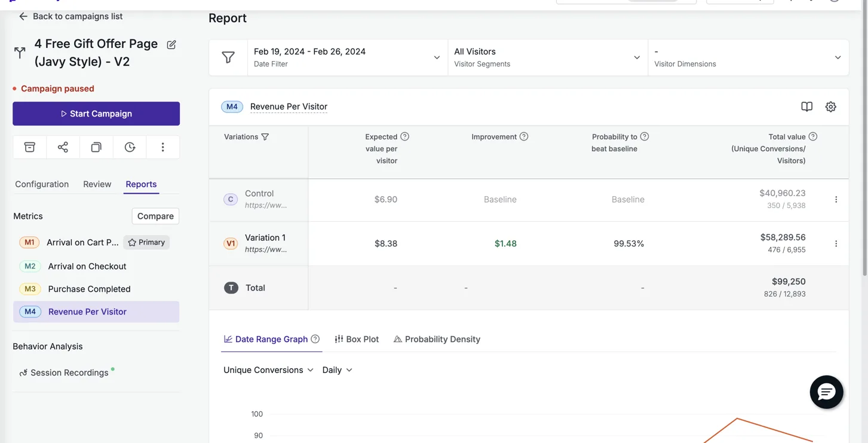
Task: Open the Visitor Segments dropdown
Action: tap(548, 57)
